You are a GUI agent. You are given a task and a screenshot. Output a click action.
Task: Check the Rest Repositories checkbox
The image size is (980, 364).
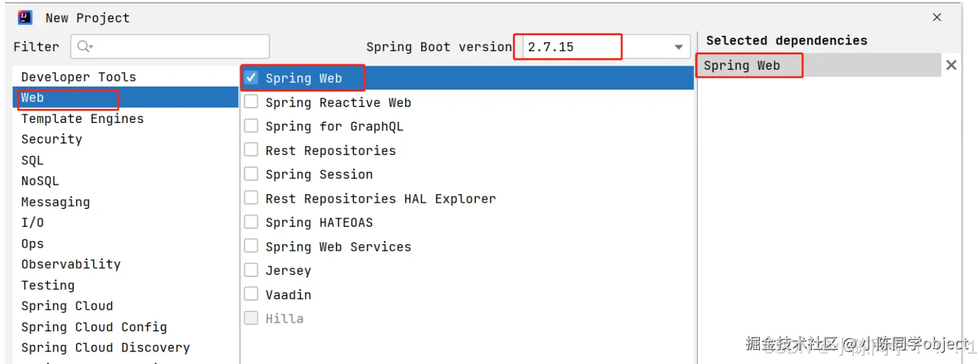(251, 150)
